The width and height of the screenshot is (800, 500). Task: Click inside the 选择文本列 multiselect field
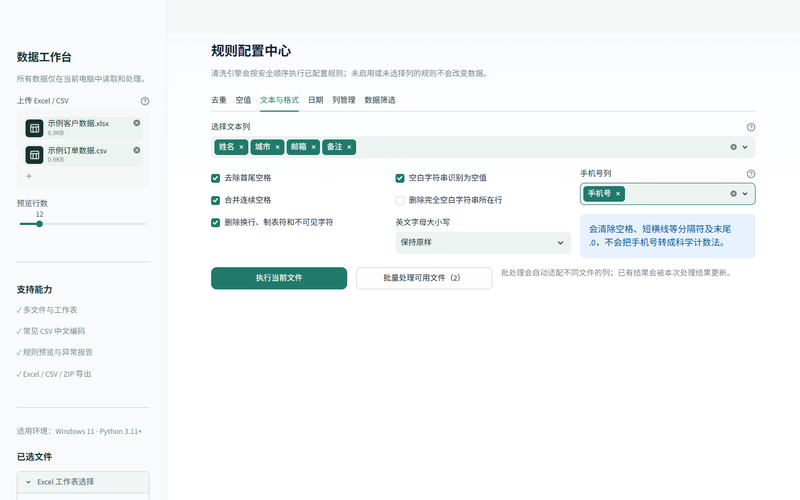(483, 147)
